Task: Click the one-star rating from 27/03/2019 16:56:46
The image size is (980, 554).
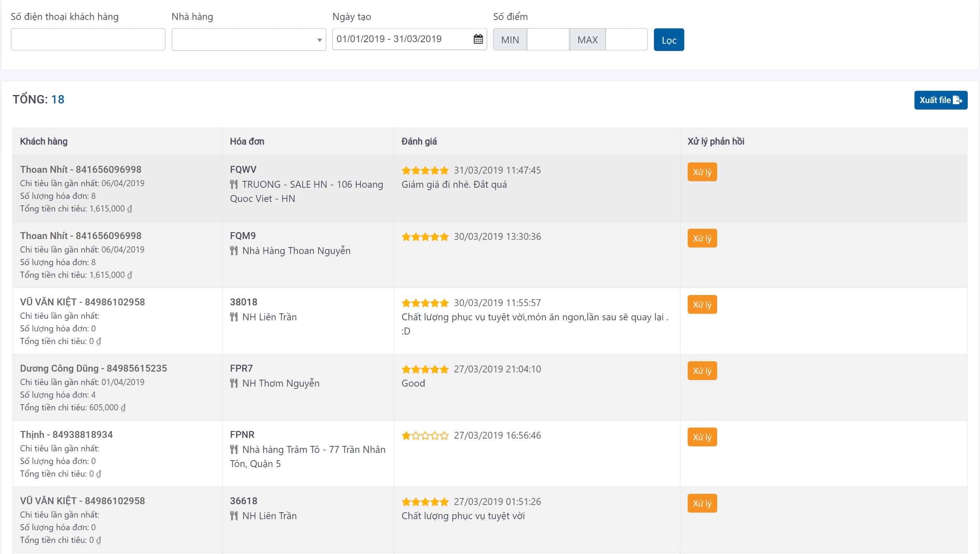Action: click(x=425, y=436)
